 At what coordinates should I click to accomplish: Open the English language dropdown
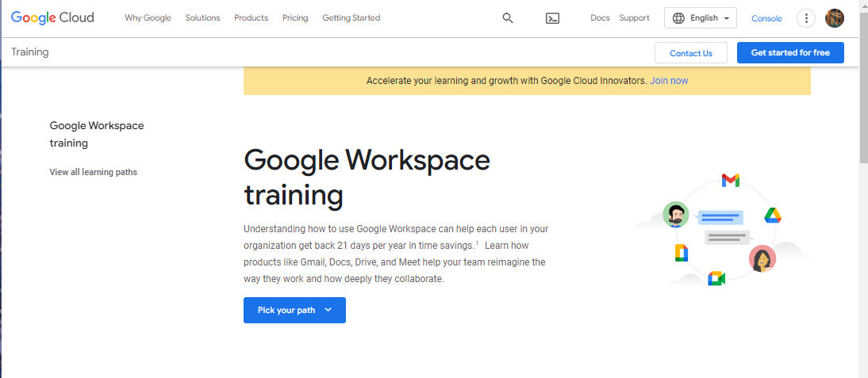tap(701, 18)
